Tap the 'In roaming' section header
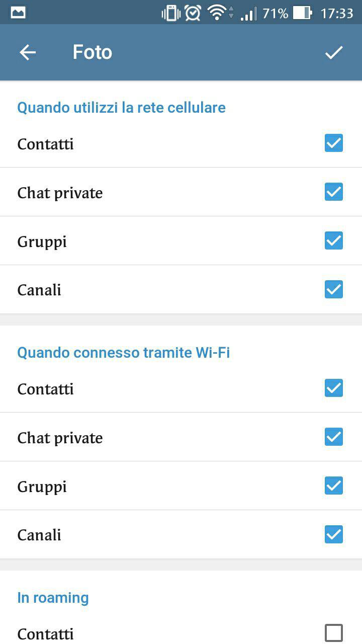The width and height of the screenshot is (362, 644). (x=53, y=598)
